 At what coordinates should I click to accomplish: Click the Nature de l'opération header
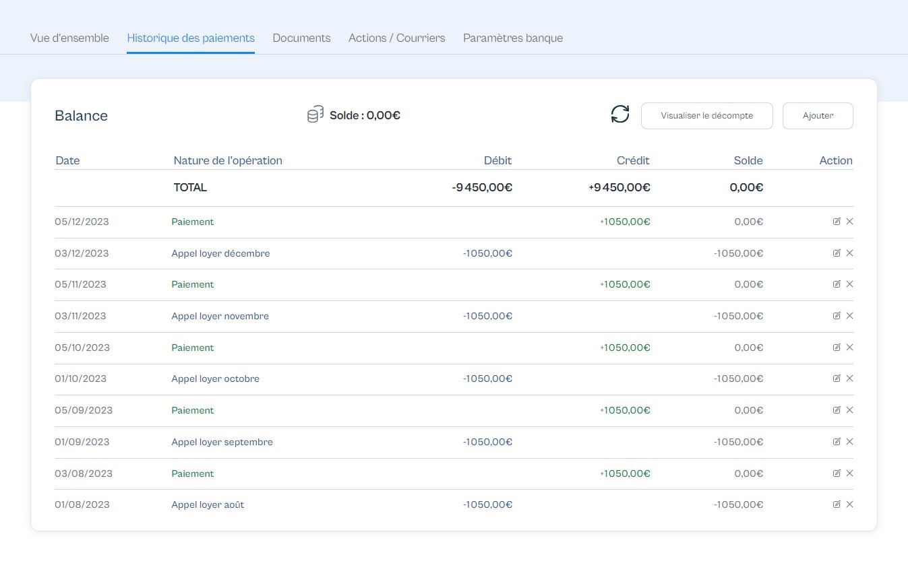[x=228, y=160]
